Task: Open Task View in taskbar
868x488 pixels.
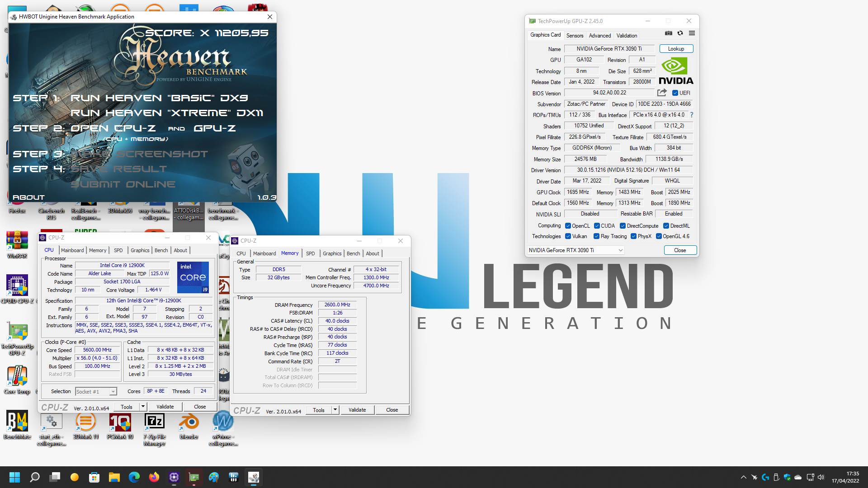Action: pos(55,477)
